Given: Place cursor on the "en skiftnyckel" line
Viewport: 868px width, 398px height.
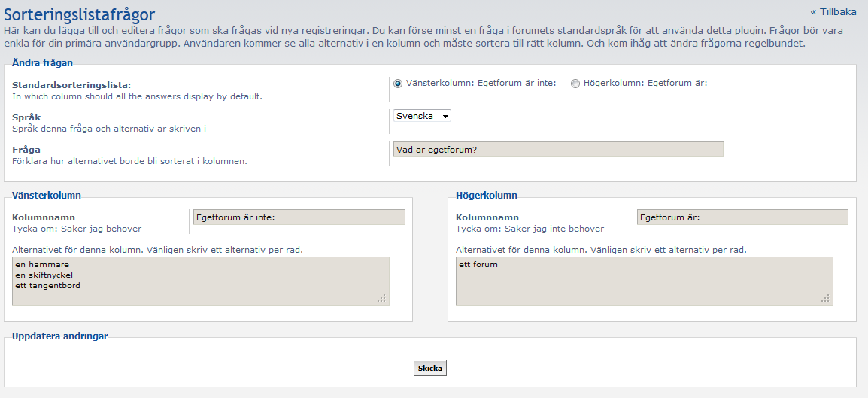Looking at the screenshot, I should (x=44, y=275).
